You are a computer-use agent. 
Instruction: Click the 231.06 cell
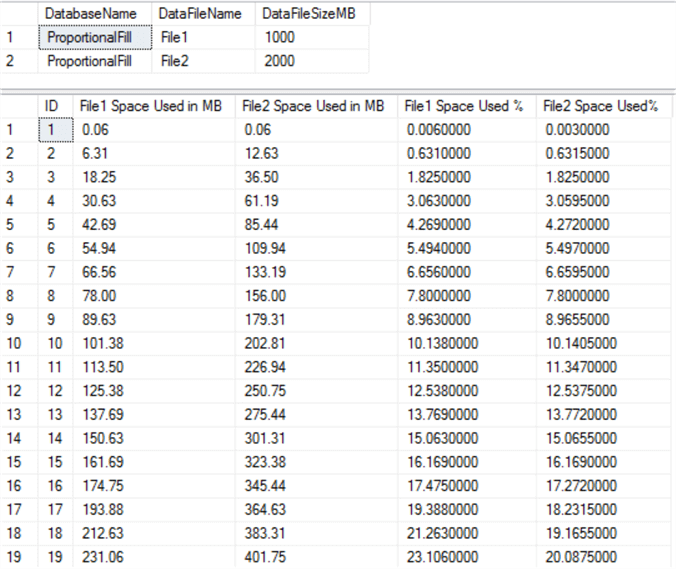point(154,557)
